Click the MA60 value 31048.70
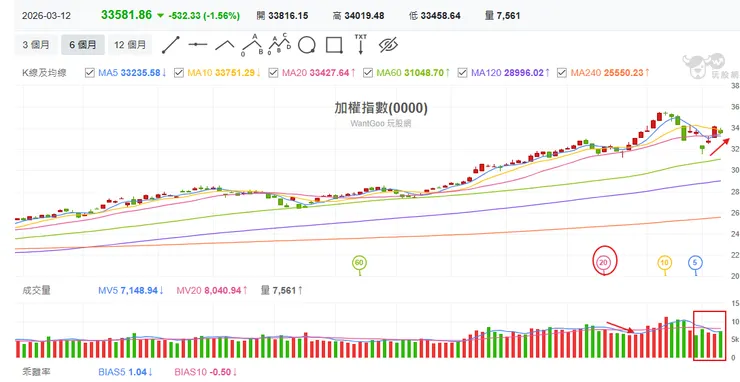The height and width of the screenshot is (382, 740). pos(424,73)
